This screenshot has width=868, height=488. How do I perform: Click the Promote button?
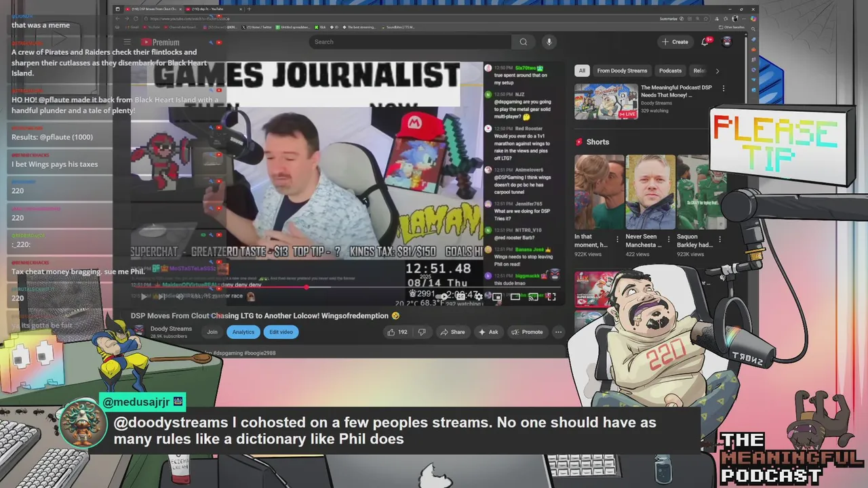pos(528,332)
